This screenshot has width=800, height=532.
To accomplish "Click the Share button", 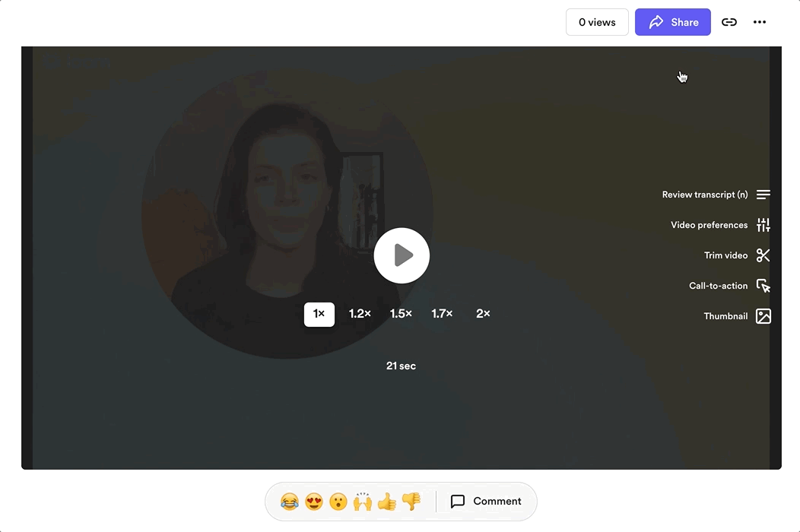I will 672,22.
